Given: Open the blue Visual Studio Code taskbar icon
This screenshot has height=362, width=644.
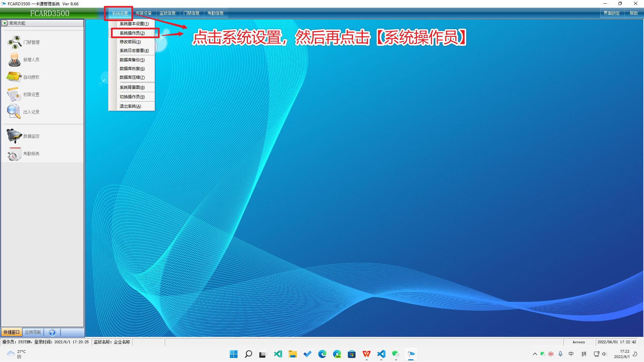Looking at the screenshot, I should (x=381, y=354).
